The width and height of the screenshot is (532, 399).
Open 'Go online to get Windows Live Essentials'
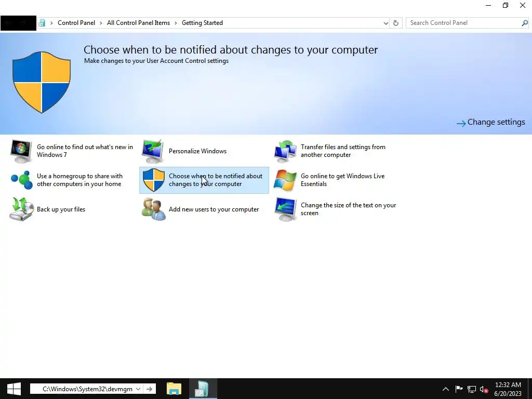point(343,180)
